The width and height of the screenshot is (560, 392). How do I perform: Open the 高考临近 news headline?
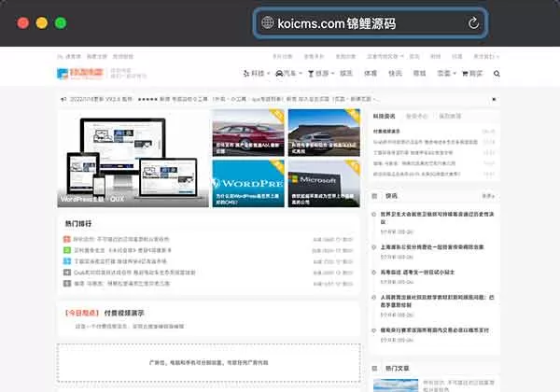click(417, 273)
